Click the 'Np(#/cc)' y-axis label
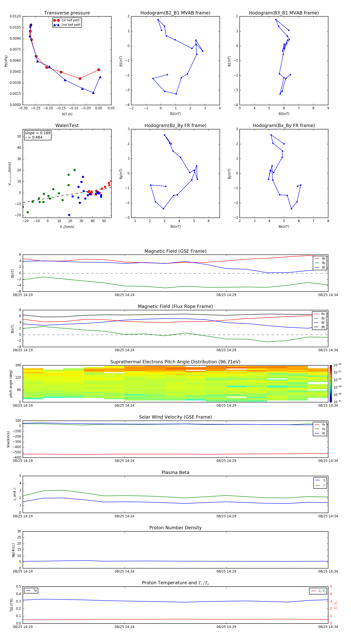Image resolution: width=351 pixels, height=644 pixels. tap(13, 550)
